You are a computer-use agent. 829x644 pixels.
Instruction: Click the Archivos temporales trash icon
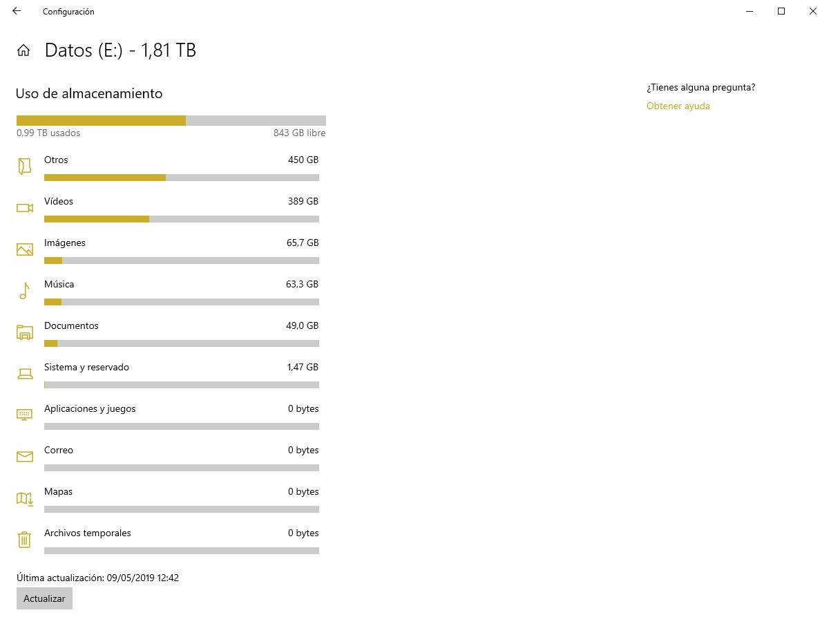(24, 540)
